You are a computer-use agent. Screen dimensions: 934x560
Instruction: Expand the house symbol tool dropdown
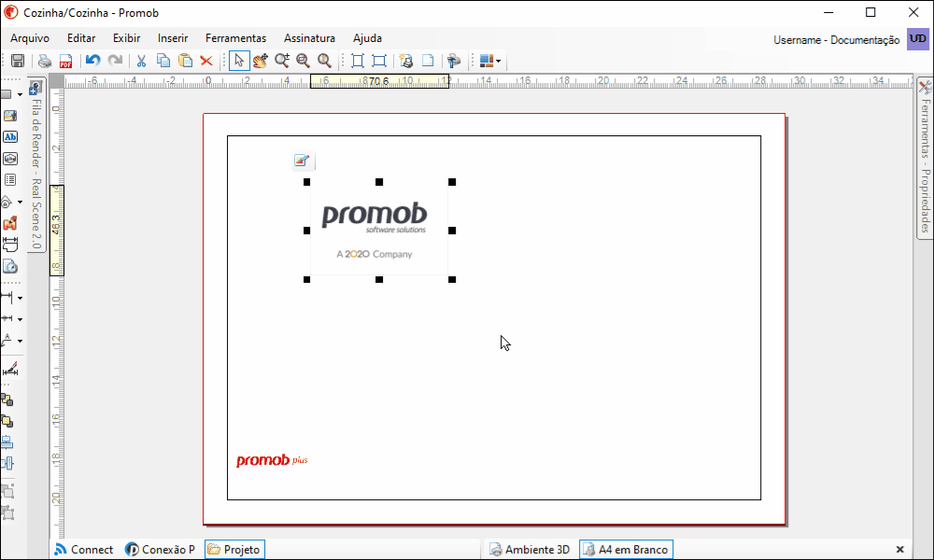[20, 203]
